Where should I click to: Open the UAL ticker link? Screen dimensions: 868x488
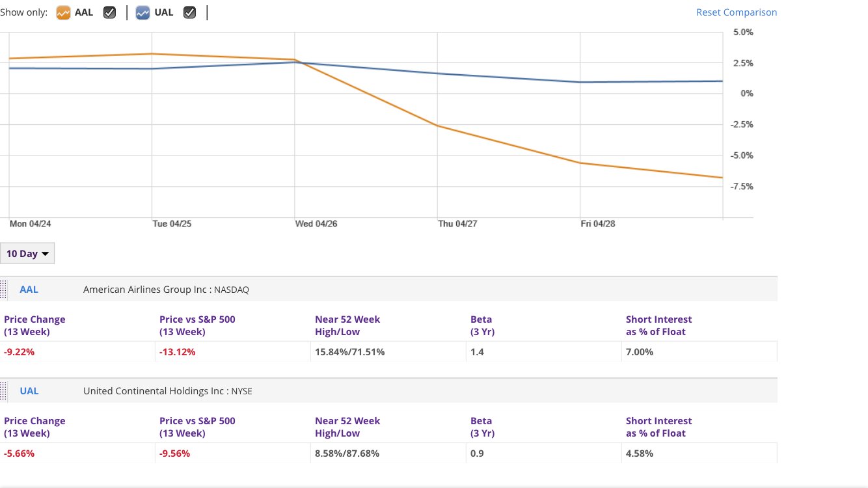(x=29, y=391)
